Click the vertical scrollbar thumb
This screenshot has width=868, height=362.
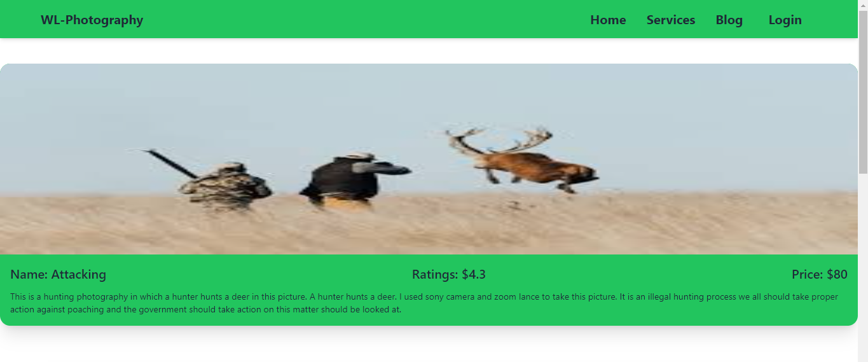863,92
